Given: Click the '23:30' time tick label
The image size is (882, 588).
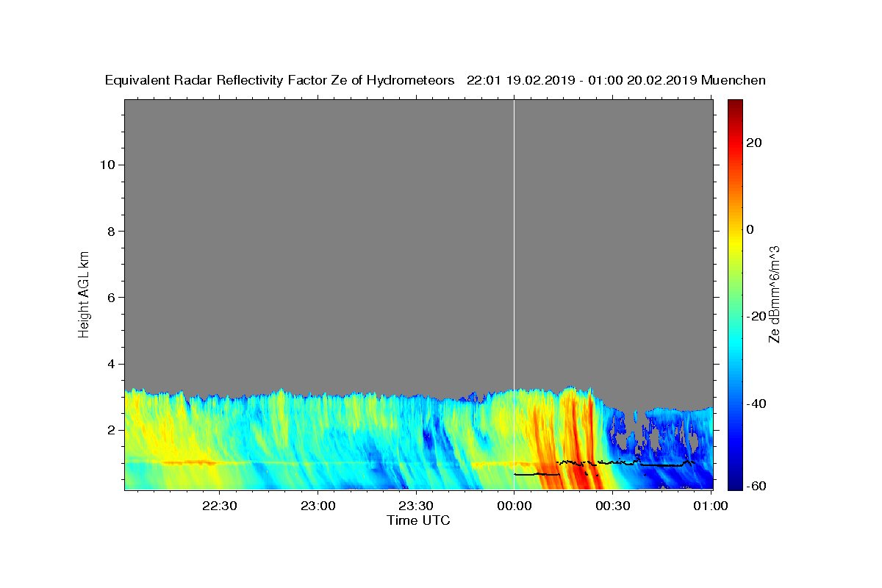Looking at the screenshot, I should click(x=416, y=506).
